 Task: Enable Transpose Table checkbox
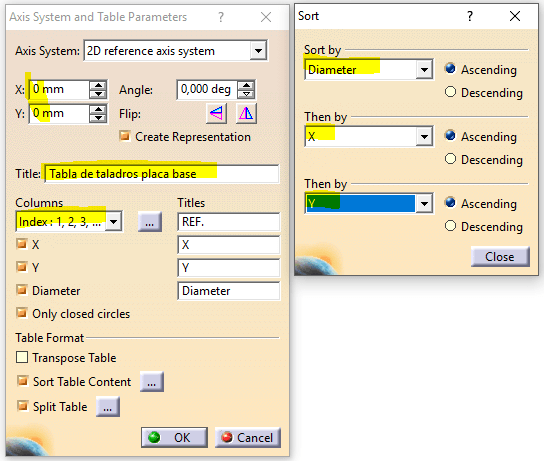coord(22,357)
